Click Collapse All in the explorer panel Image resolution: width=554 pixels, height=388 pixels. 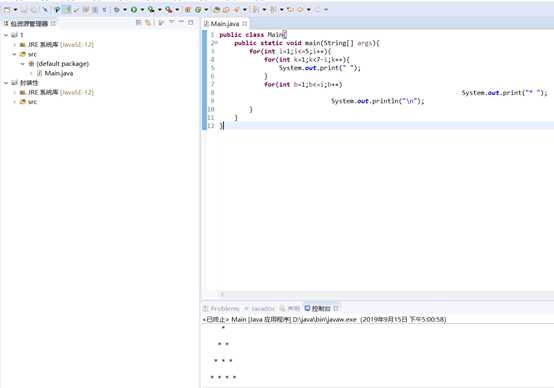(138, 23)
